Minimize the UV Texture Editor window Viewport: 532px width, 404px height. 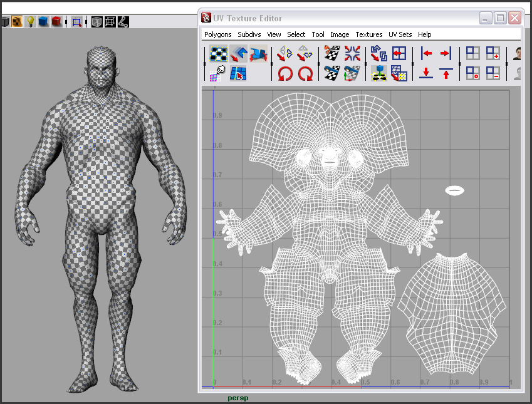pos(486,18)
